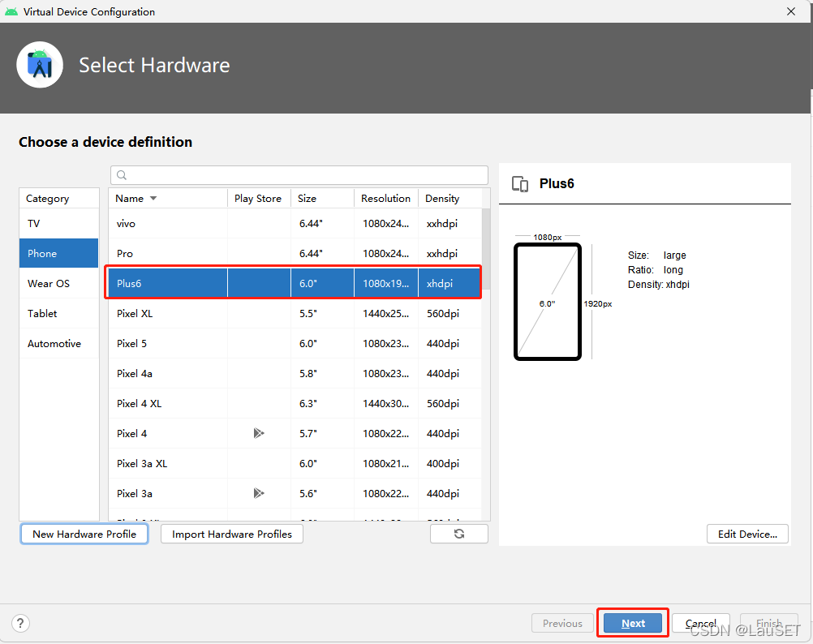
Task: Select the Pixel 4a device row
Action: (295, 374)
